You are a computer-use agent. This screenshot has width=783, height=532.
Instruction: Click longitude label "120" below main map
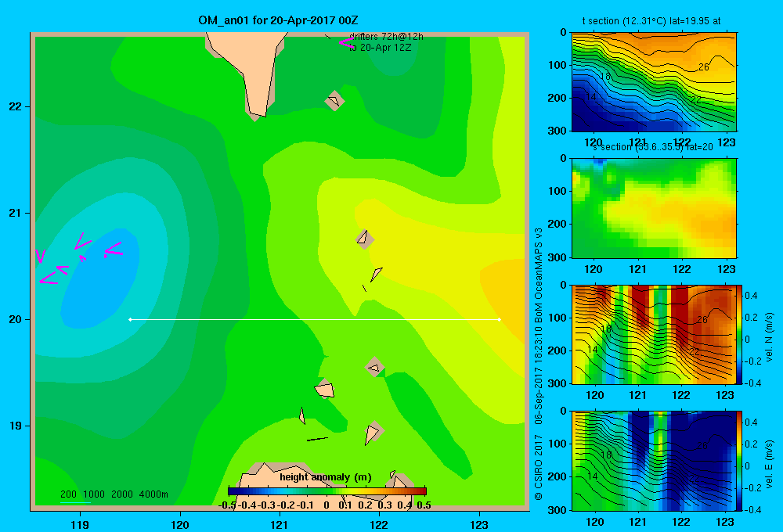(x=180, y=524)
